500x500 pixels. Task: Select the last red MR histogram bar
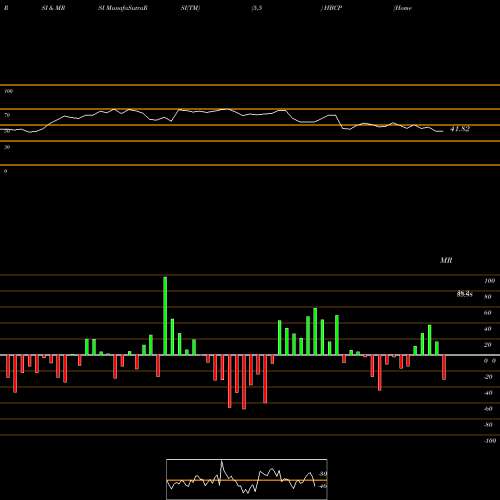click(444, 367)
